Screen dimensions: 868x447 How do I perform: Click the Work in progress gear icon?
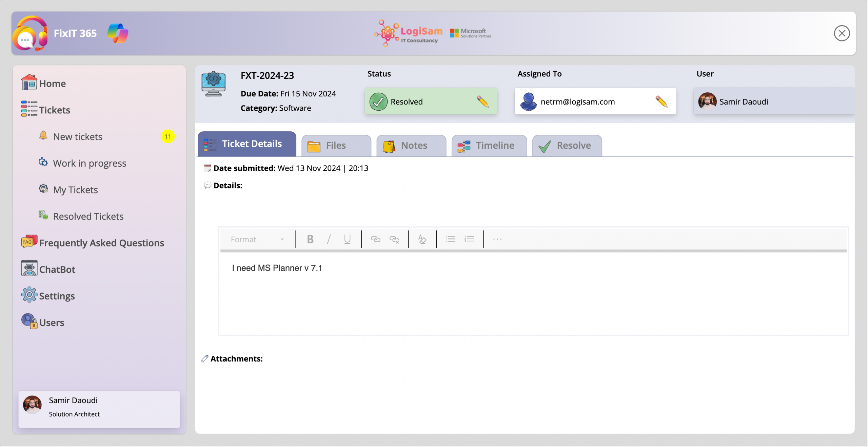click(43, 162)
